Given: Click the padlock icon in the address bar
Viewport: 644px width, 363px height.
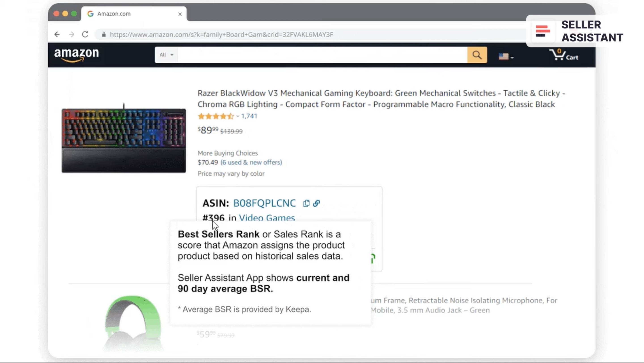Looking at the screenshot, I should coord(104,34).
